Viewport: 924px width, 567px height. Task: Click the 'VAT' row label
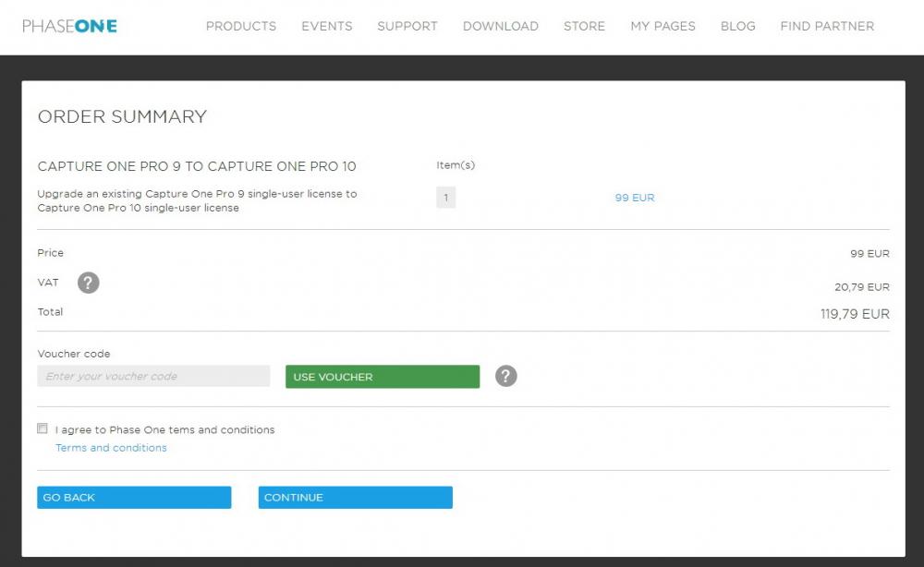pyautogui.click(x=48, y=283)
